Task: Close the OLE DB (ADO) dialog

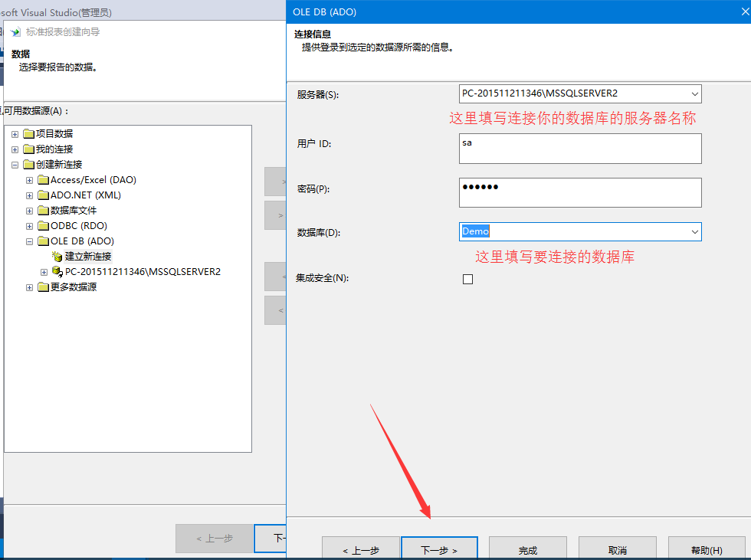Action: coord(745,12)
